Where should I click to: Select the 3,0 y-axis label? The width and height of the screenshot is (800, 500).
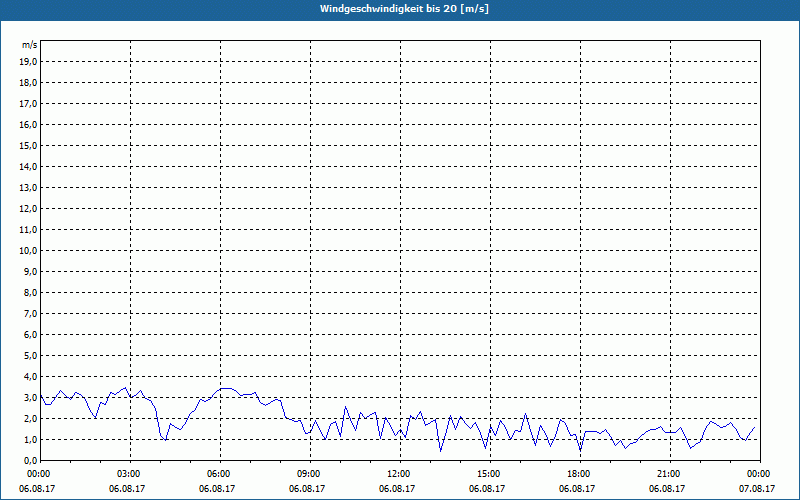pyautogui.click(x=30, y=397)
